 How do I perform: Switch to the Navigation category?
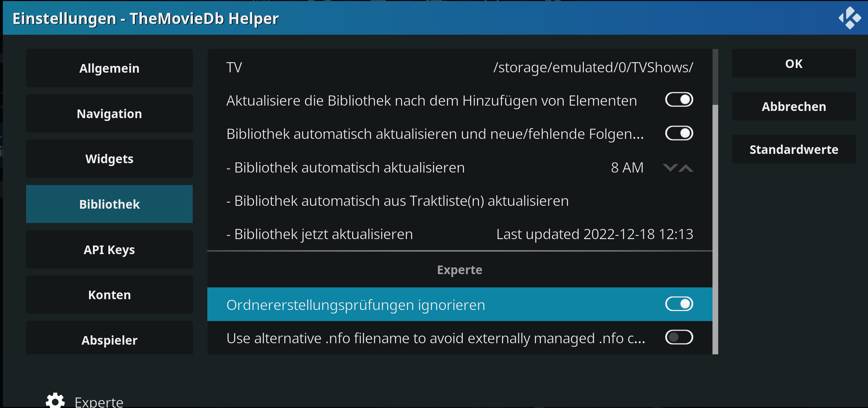(109, 113)
